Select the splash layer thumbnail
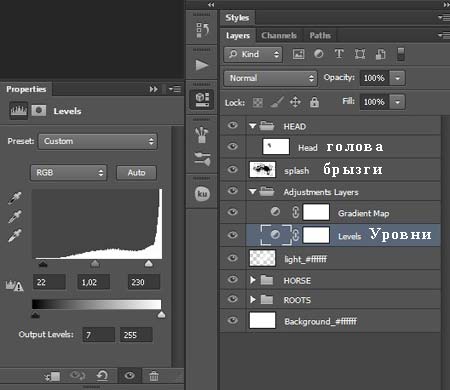 point(262,170)
